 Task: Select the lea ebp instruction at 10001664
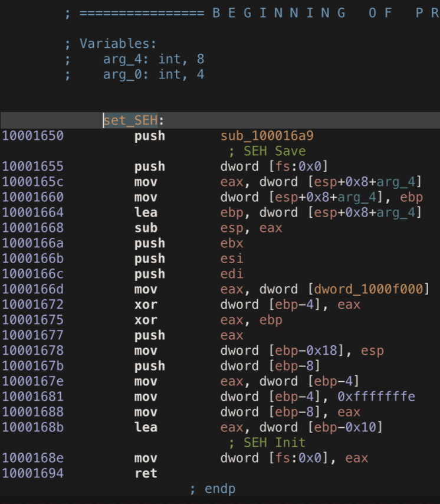coord(278,212)
